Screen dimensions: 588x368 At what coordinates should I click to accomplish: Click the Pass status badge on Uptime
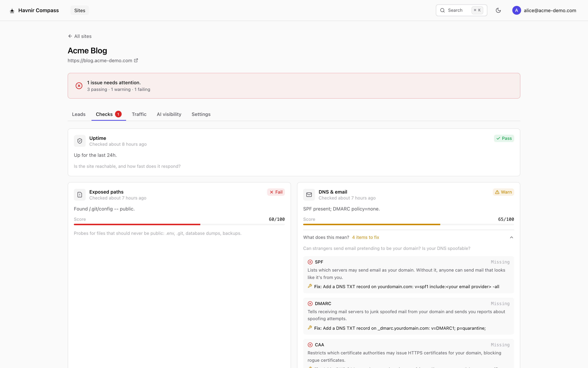click(x=504, y=138)
